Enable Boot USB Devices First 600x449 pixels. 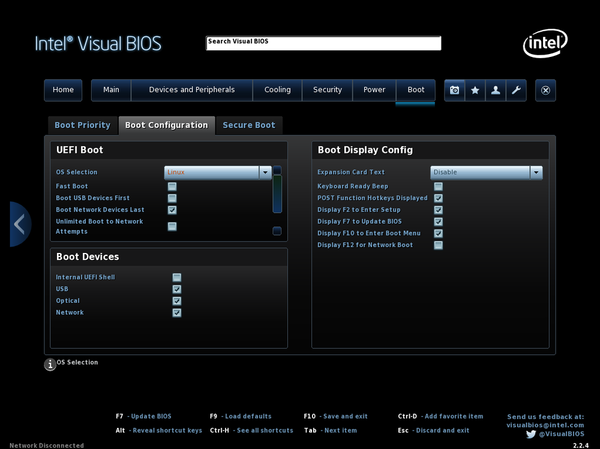pyautogui.click(x=172, y=198)
